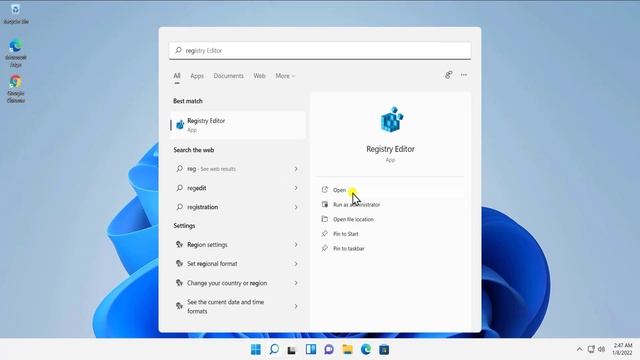This screenshot has width=640, height=360.
Task: Open the clock showing 2:47 AM
Action: pyautogui.click(x=622, y=349)
